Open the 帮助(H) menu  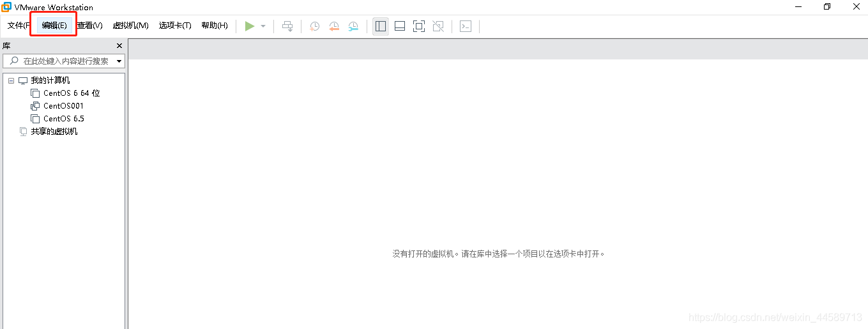(x=215, y=26)
